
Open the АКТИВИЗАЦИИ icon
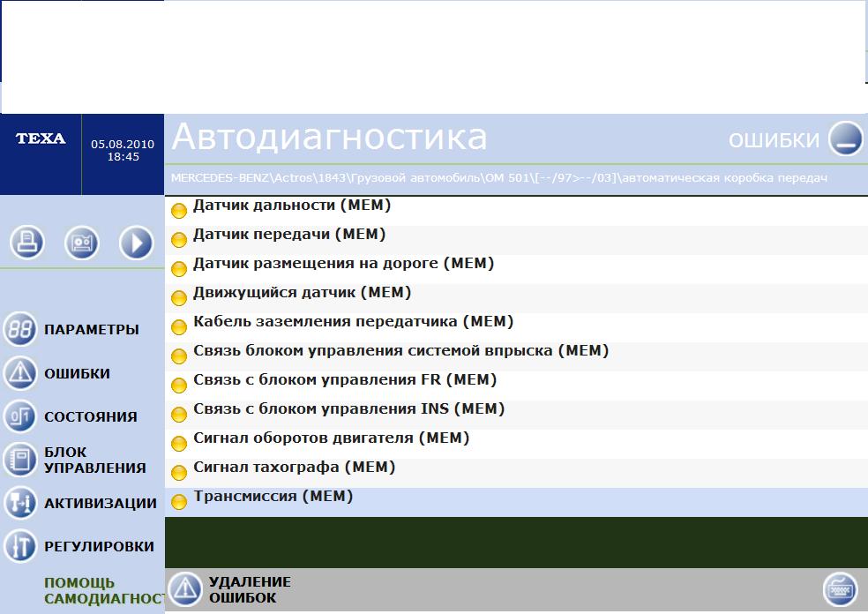click(20, 503)
